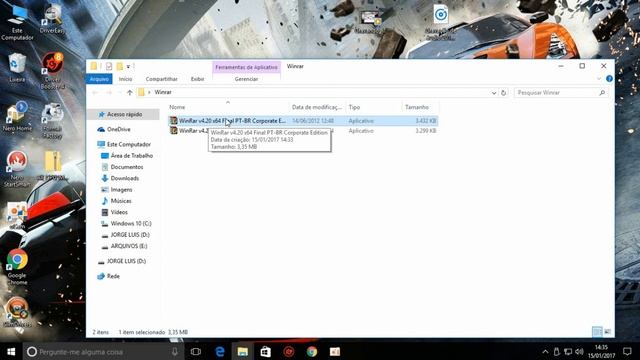Open the Arquivo ribbon tab
The image size is (640, 360).
click(x=99, y=79)
